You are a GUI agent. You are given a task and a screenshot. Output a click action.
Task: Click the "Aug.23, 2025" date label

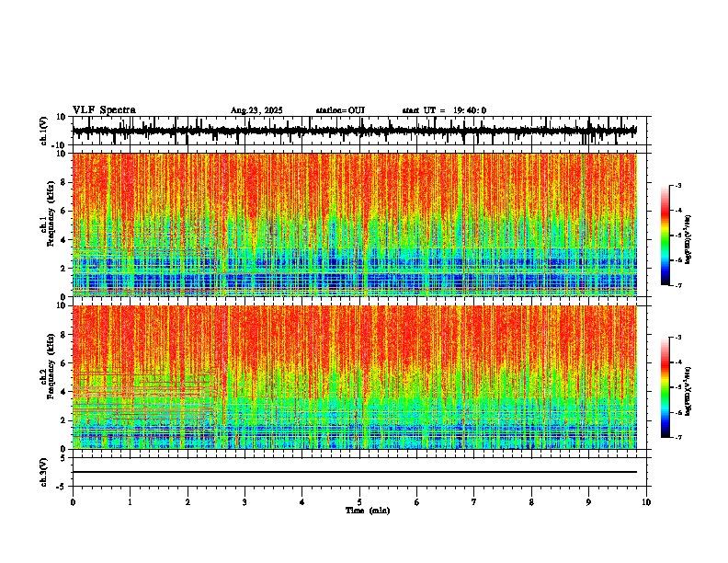pyautogui.click(x=256, y=110)
